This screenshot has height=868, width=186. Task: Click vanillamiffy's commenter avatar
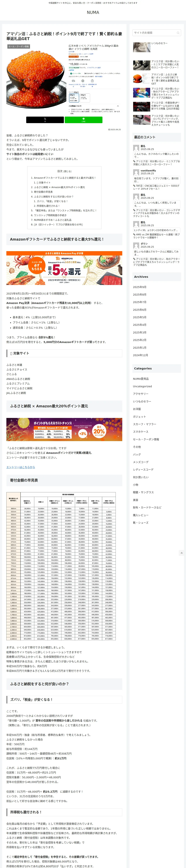(136, 172)
